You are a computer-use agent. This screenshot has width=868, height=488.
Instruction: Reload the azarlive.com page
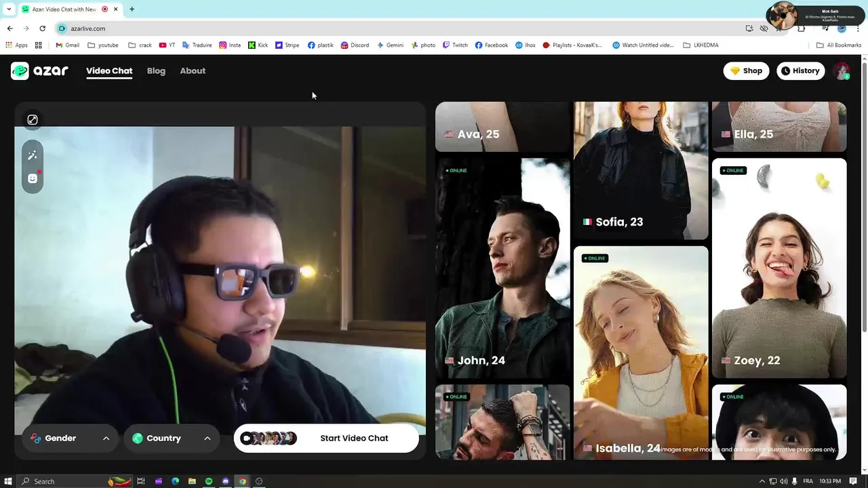click(x=42, y=28)
